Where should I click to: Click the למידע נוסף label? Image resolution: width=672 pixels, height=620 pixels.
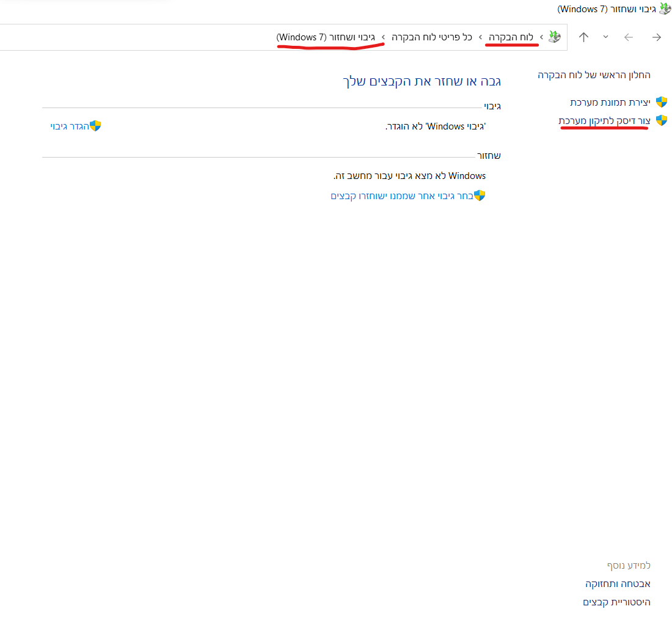[x=629, y=566]
